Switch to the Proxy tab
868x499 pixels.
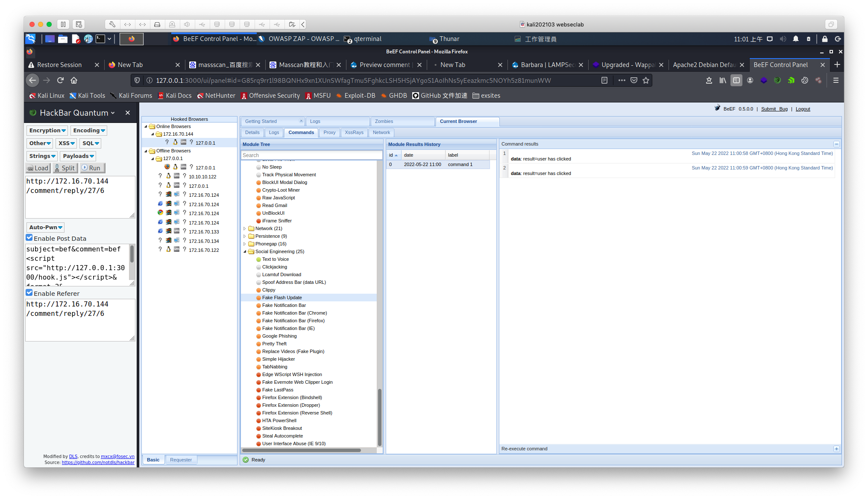[329, 133]
